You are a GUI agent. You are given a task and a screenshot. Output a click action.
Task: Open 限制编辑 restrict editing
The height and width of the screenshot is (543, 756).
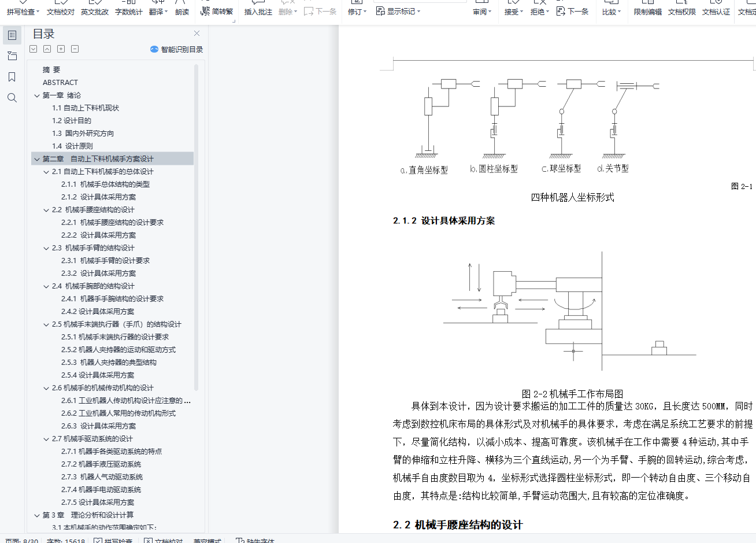point(648,12)
